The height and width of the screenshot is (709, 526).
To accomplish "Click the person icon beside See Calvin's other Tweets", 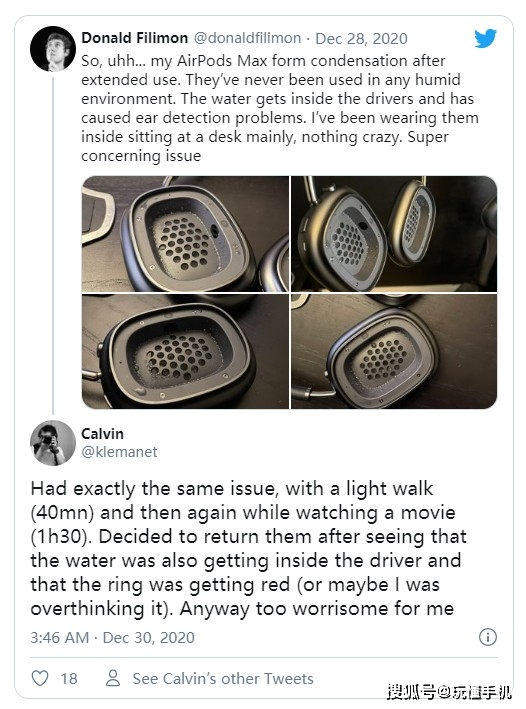I will (x=113, y=678).
